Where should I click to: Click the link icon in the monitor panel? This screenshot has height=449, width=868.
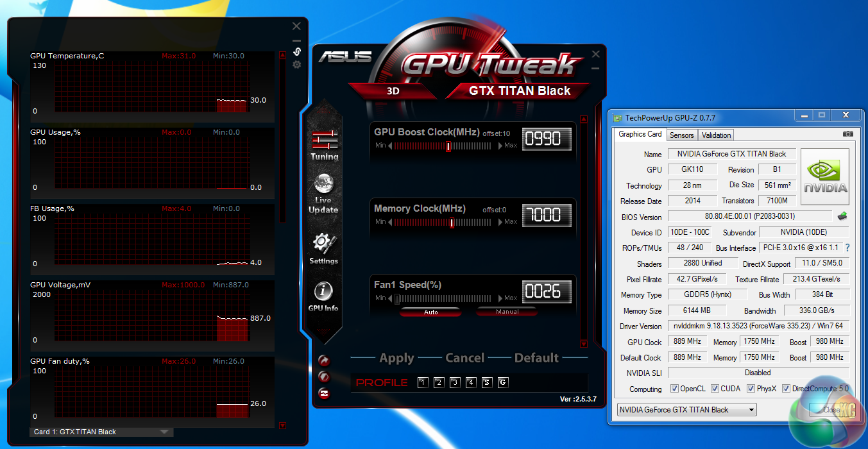[296, 51]
